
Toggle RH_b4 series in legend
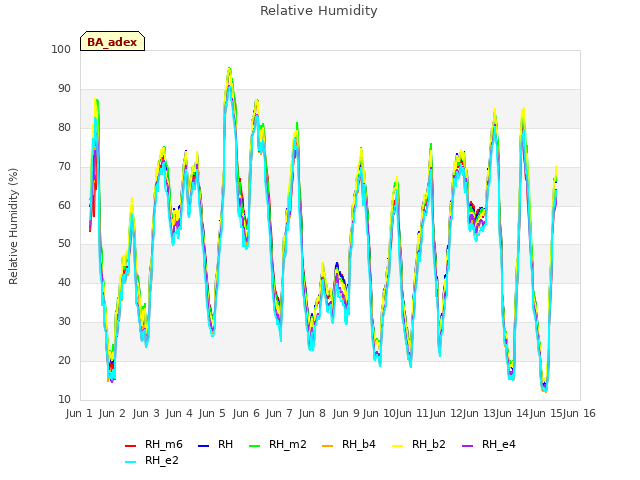point(349,444)
